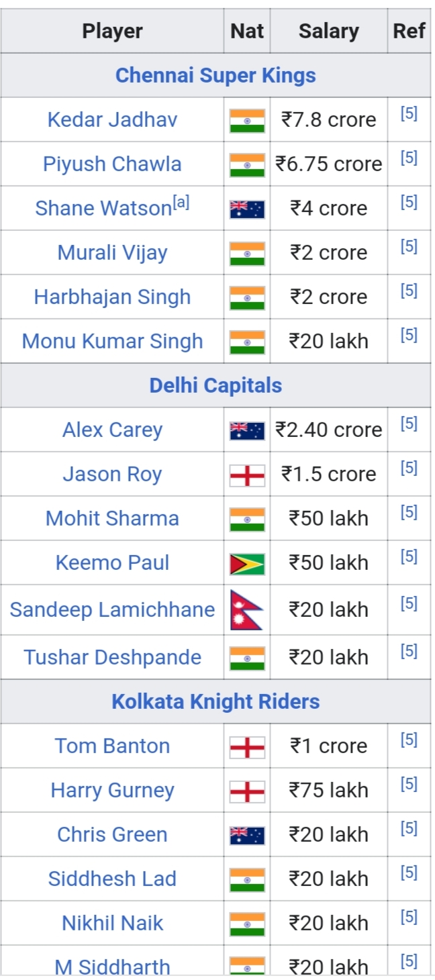The height and width of the screenshot is (980, 435).
Task: Open the Delhi Capitals team link
Action: click(215, 385)
